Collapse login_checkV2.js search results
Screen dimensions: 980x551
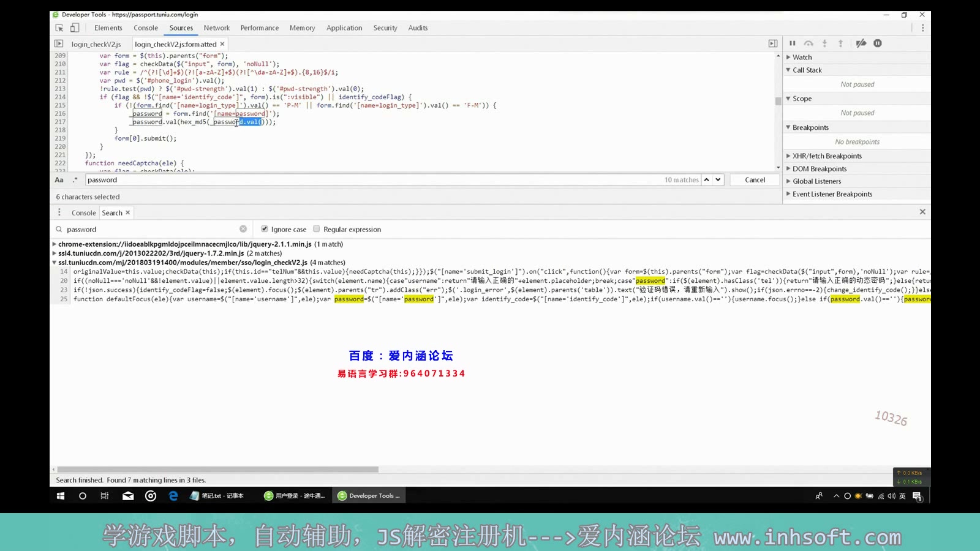pos(55,263)
